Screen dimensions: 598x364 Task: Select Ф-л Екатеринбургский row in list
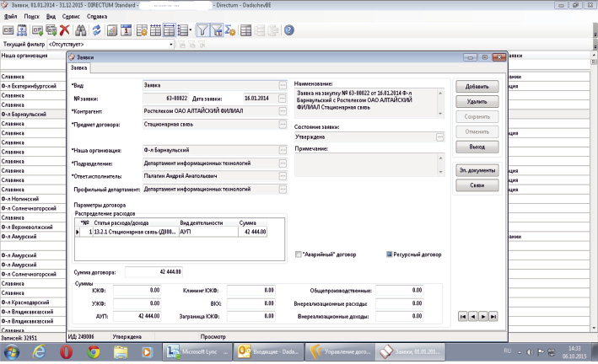point(33,86)
